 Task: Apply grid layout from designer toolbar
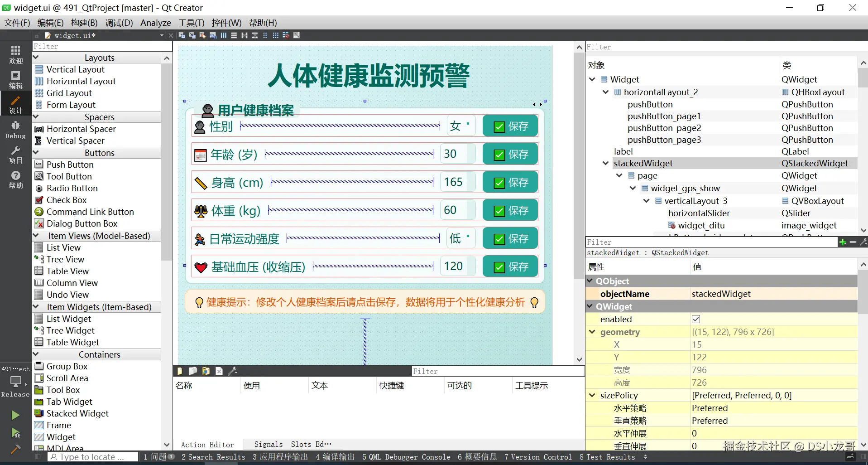tap(275, 35)
